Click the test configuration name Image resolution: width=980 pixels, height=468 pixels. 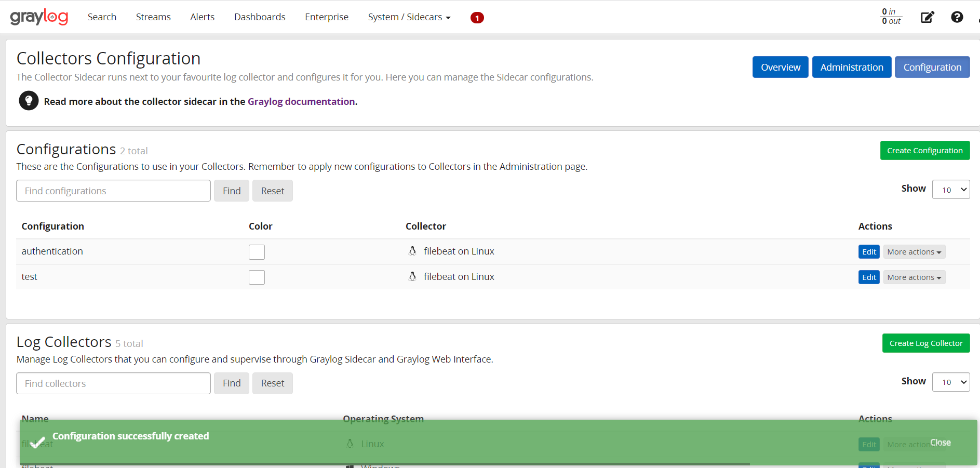(29, 276)
